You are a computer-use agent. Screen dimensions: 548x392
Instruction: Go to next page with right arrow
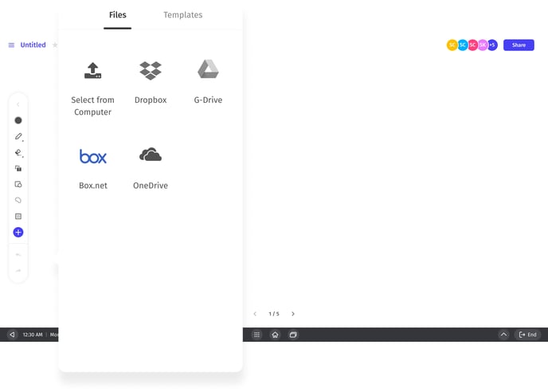tap(293, 314)
